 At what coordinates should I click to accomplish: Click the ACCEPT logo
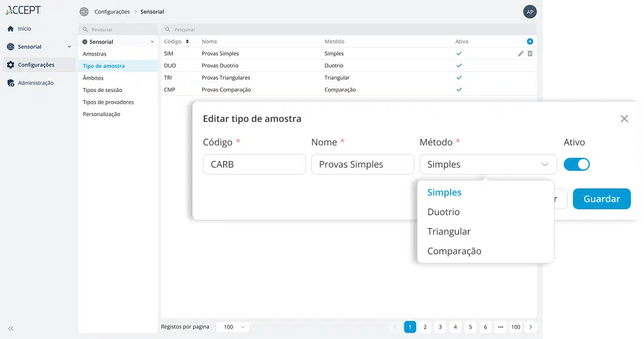pyautogui.click(x=23, y=10)
